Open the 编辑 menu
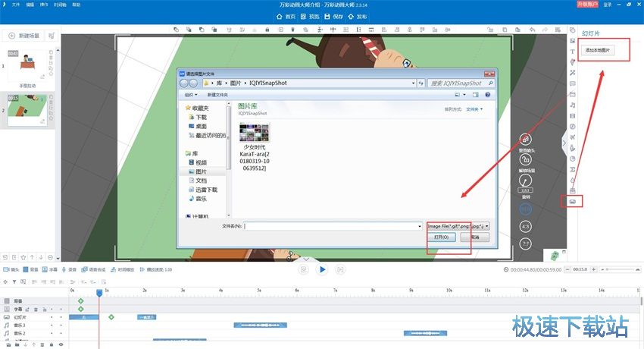Image resolution: width=644 pixels, height=349 pixels. coord(30,5)
